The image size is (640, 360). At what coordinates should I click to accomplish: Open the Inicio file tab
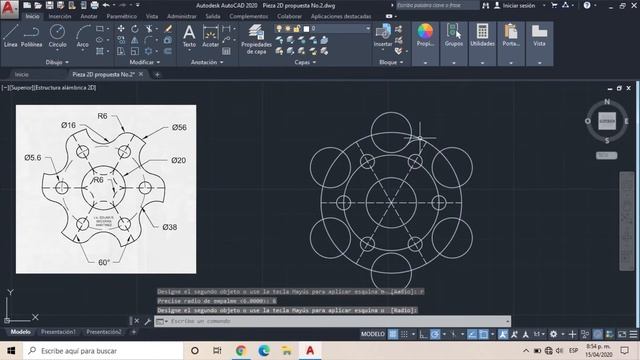(x=21, y=74)
